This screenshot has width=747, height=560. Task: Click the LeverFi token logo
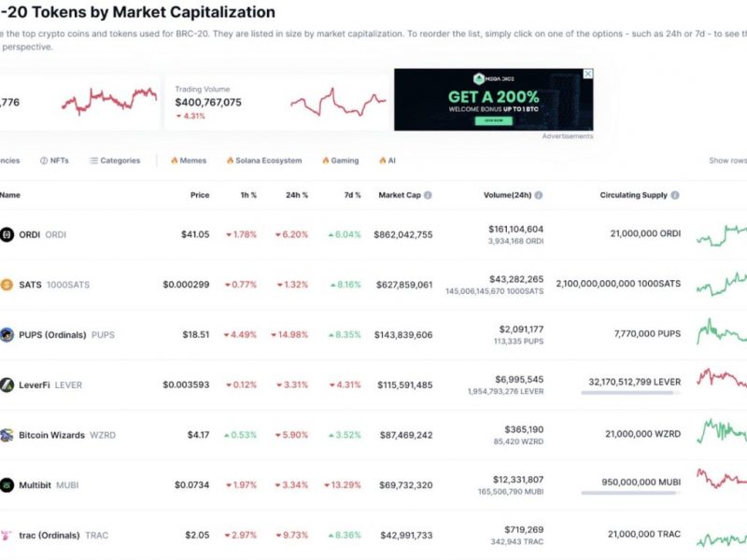click(7, 385)
